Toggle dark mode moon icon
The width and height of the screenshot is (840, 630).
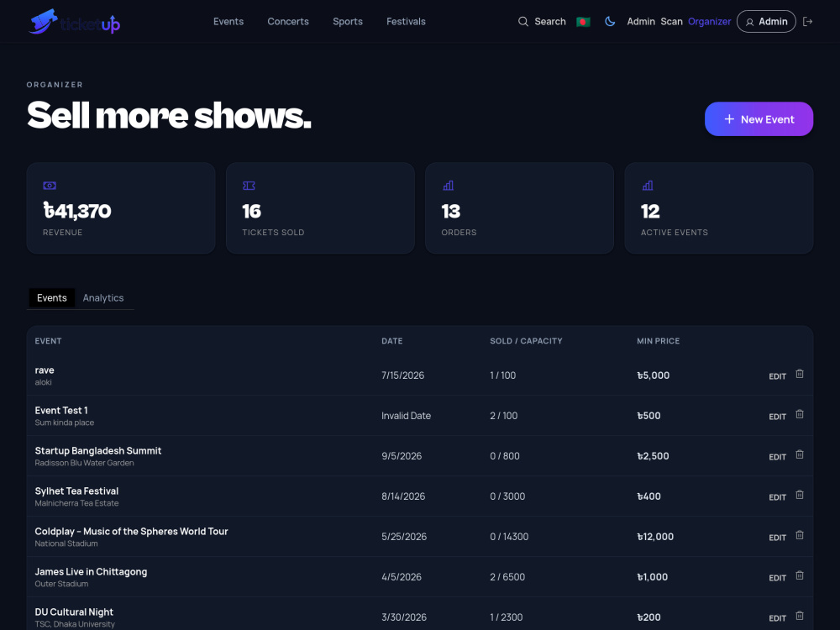click(610, 22)
